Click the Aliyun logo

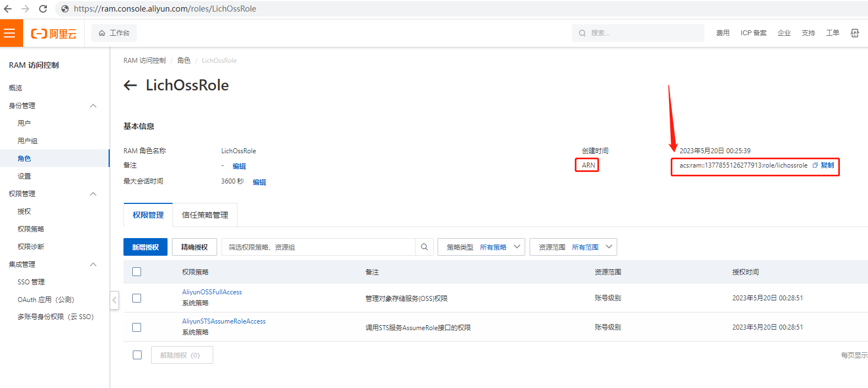click(x=53, y=34)
